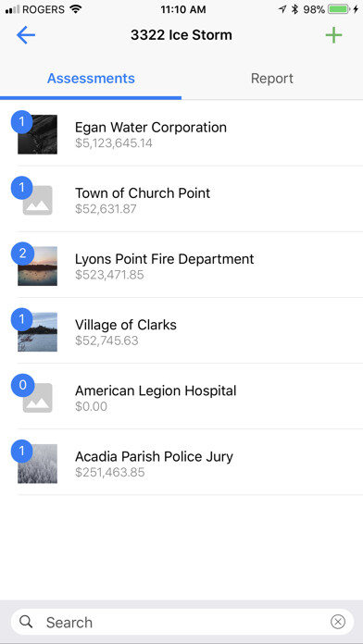Tap the magnifying glass search icon
Screen dimensions: 363x644
click(26, 622)
